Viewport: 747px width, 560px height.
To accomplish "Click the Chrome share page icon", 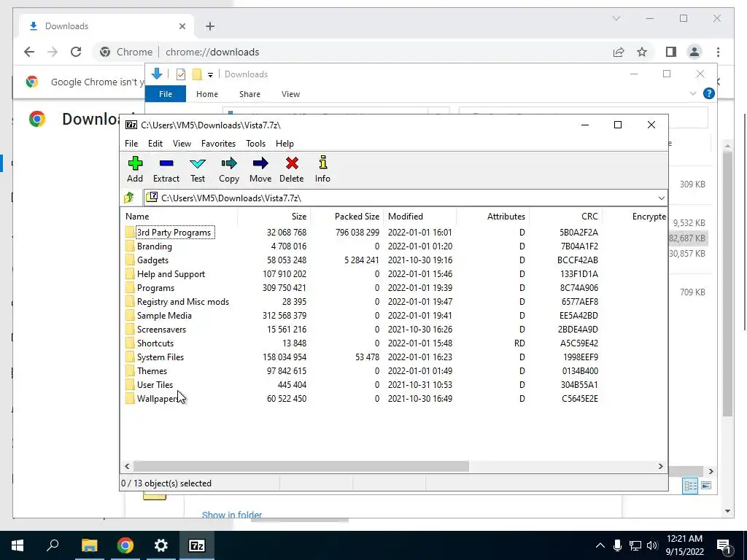I will (x=619, y=52).
